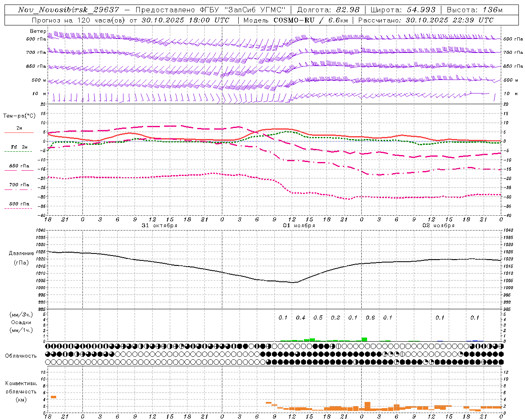Click the tallest green precipitation bar near 0h 02 ноября
This screenshot has width=525, height=420.
click(x=364, y=339)
